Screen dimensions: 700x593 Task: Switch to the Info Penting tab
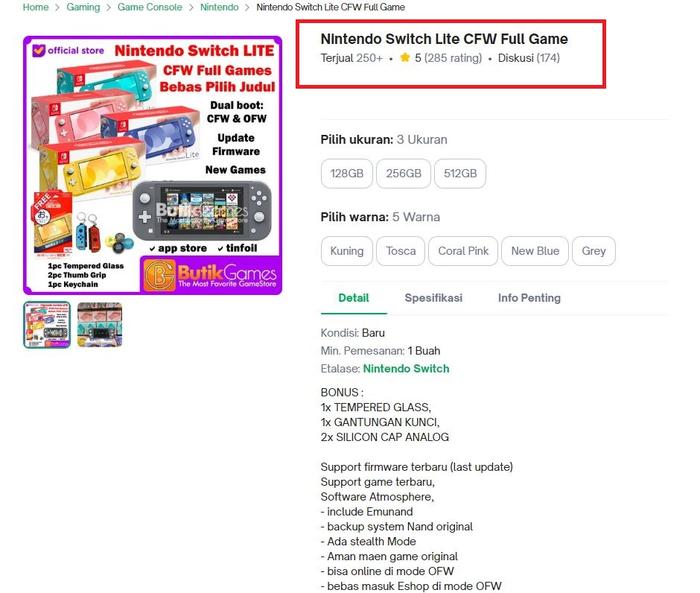click(529, 298)
